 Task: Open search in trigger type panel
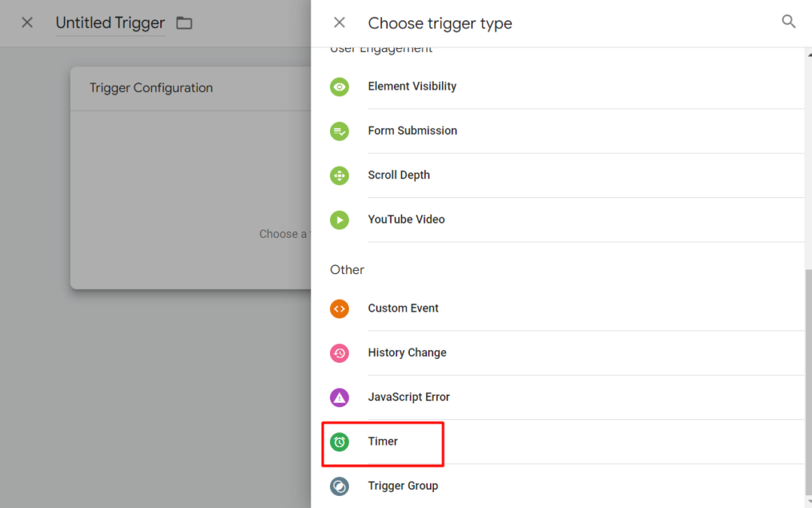pos(789,22)
